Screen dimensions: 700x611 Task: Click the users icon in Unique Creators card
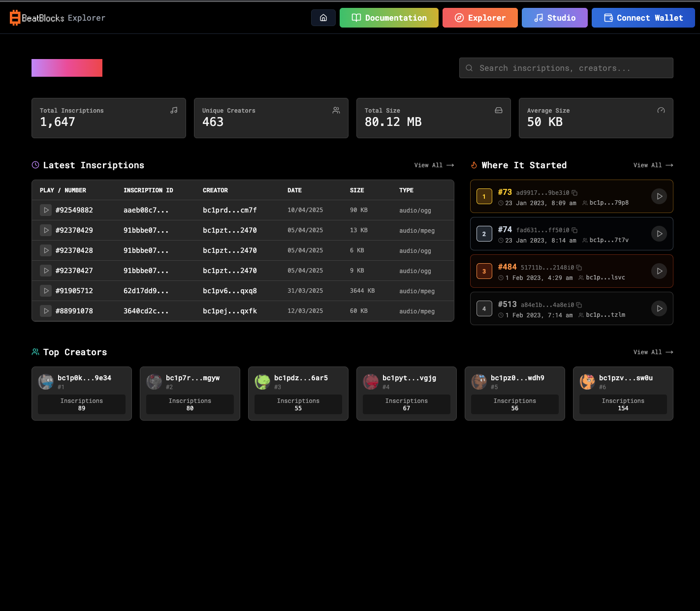point(336,110)
